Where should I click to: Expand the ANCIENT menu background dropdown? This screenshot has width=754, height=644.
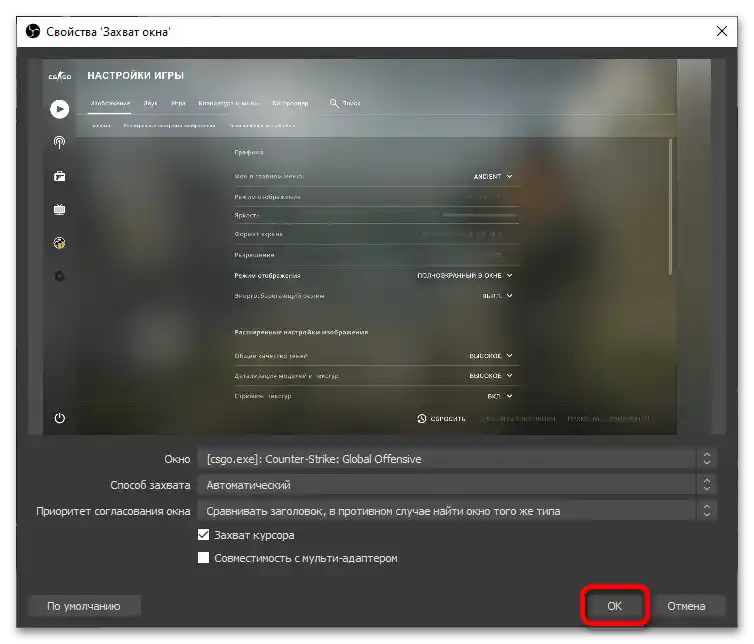click(493, 177)
